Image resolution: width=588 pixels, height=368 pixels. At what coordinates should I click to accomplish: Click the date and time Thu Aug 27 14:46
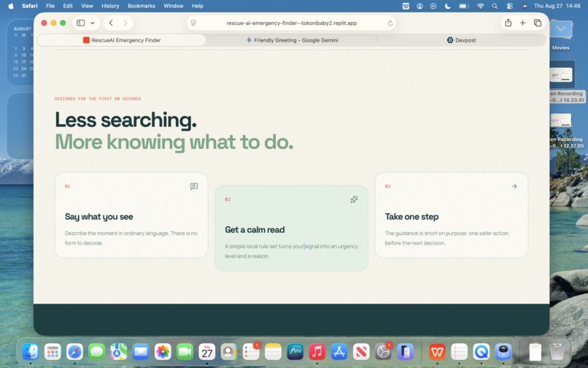coord(557,6)
